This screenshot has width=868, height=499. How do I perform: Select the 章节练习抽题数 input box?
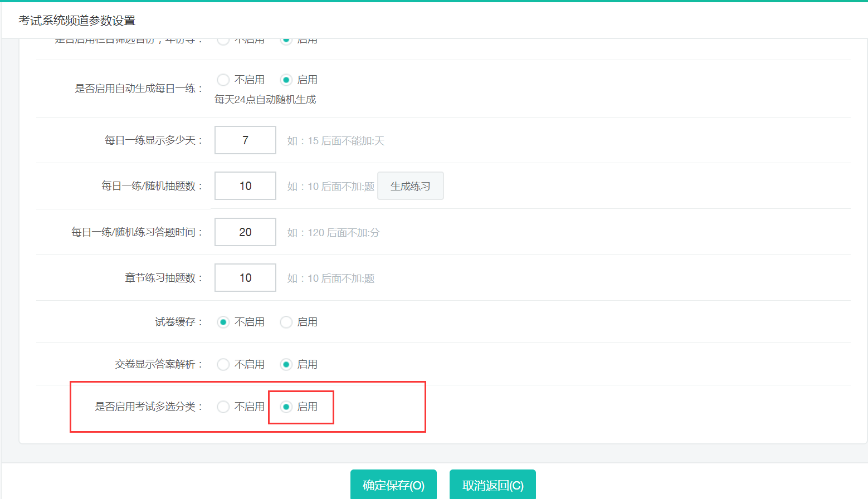coord(245,278)
